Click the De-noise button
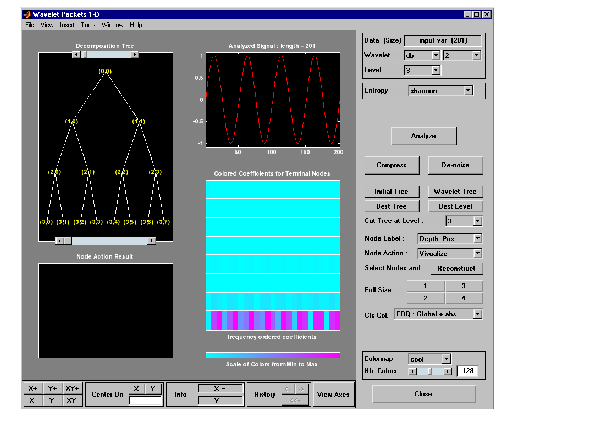Image resolution: width=600 pixels, height=435 pixels. click(455, 165)
